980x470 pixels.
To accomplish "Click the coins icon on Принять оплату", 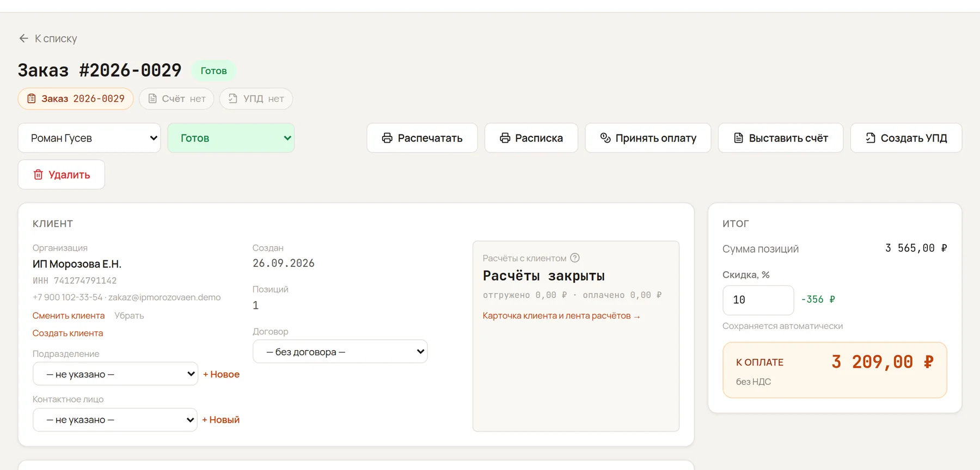I will (x=605, y=138).
